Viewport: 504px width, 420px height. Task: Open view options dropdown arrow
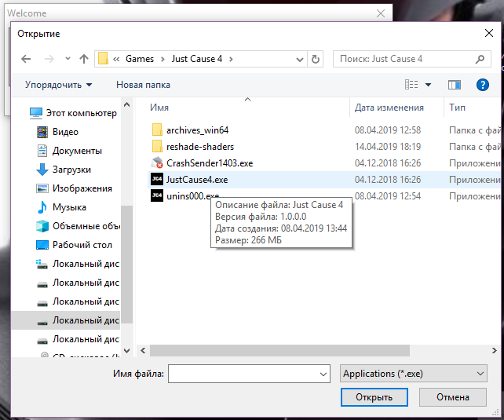(x=428, y=85)
